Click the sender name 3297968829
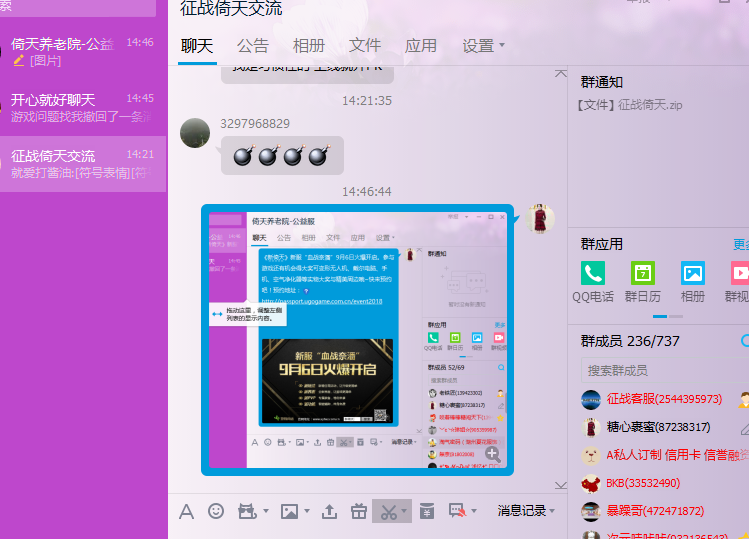The width and height of the screenshot is (749, 539). pos(255,124)
